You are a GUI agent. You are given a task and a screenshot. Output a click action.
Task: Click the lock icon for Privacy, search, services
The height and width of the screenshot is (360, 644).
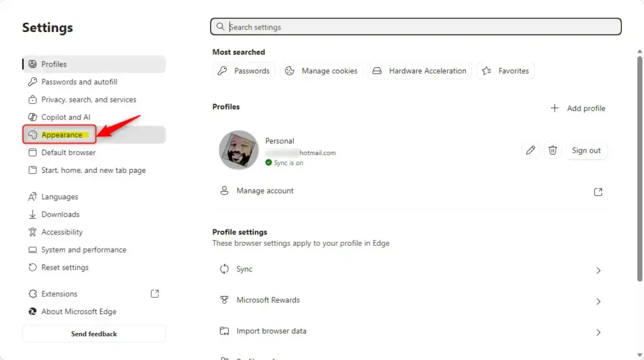point(33,99)
